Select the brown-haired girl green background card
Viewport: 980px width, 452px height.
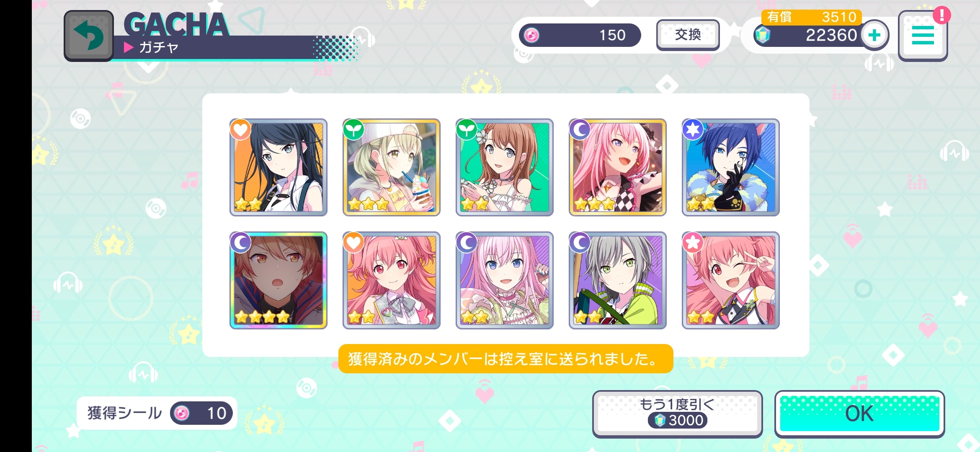coord(504,167)
